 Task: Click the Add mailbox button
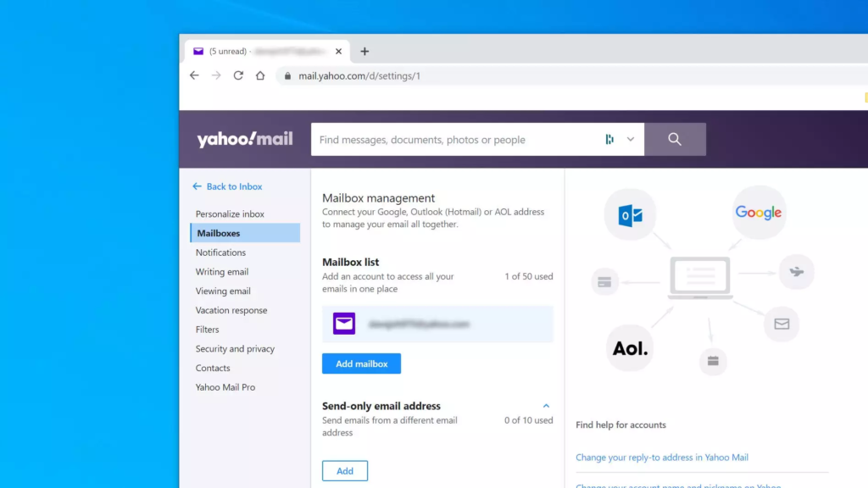(361, 363)
